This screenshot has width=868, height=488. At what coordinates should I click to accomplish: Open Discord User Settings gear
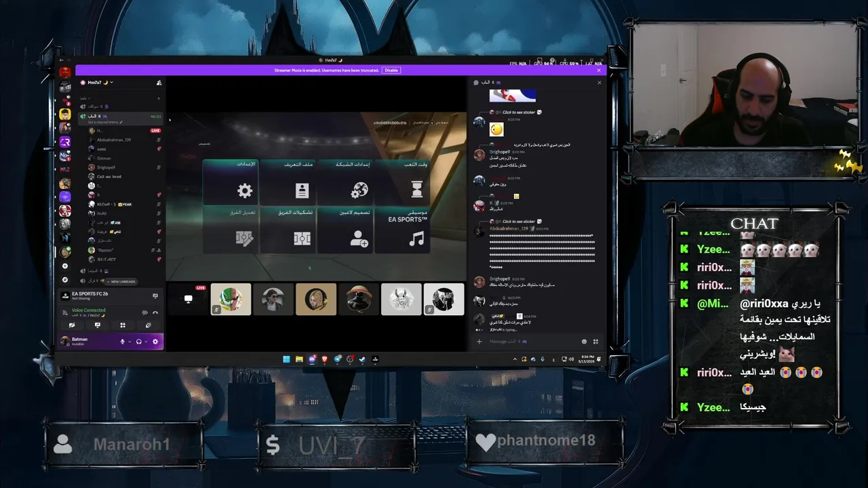(155, 342)
